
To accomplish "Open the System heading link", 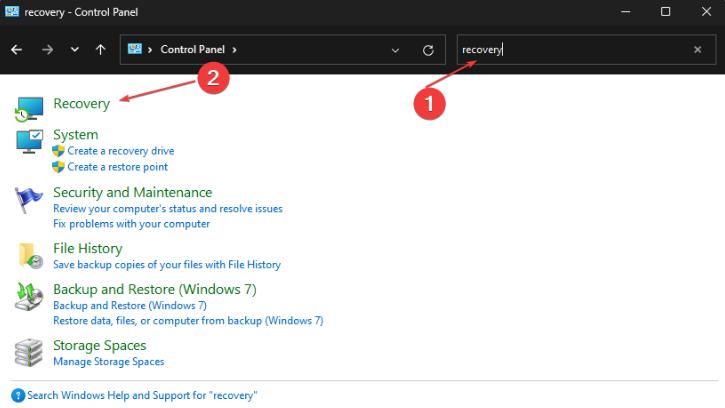I will point(75,135).
